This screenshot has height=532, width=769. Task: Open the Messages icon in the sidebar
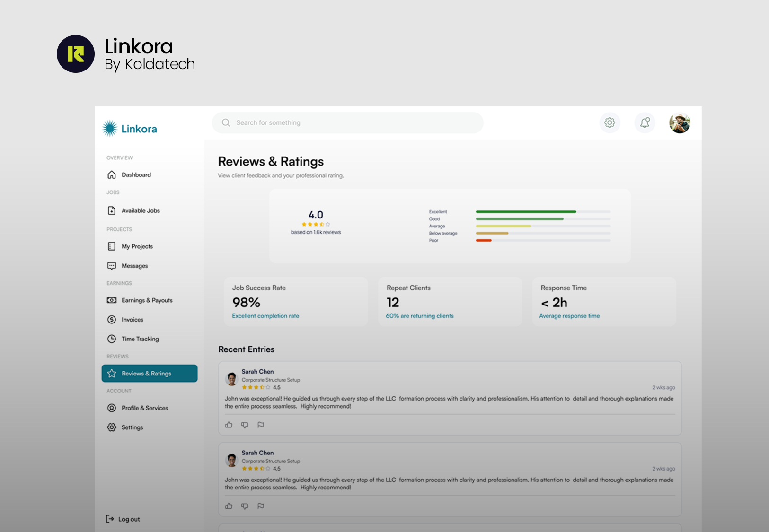112,265
